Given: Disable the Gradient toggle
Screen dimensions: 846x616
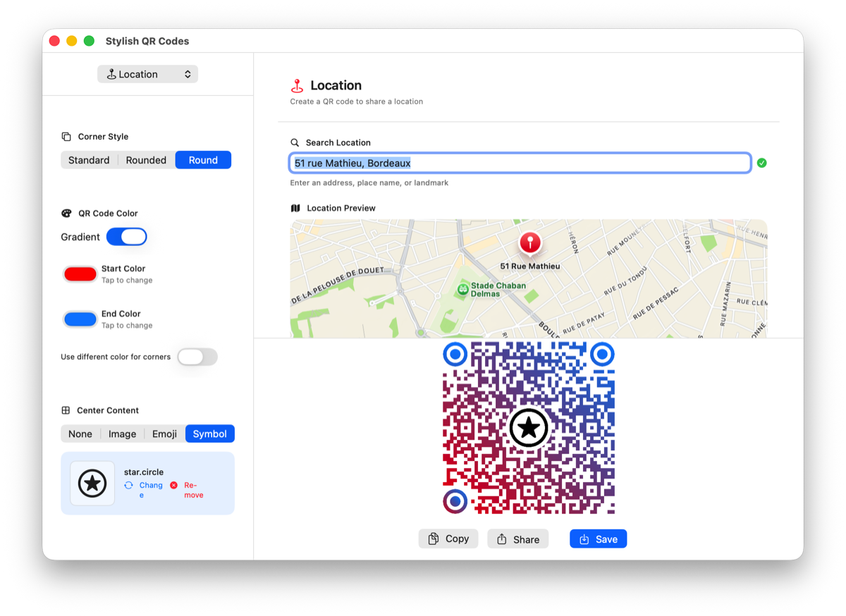Looking at the screenshot, I should tap(127, 237).
